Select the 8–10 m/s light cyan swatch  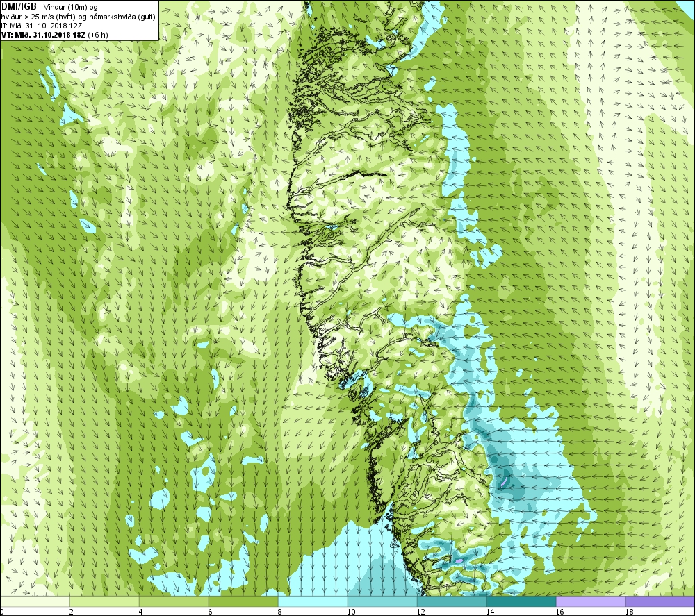[313, 601]
